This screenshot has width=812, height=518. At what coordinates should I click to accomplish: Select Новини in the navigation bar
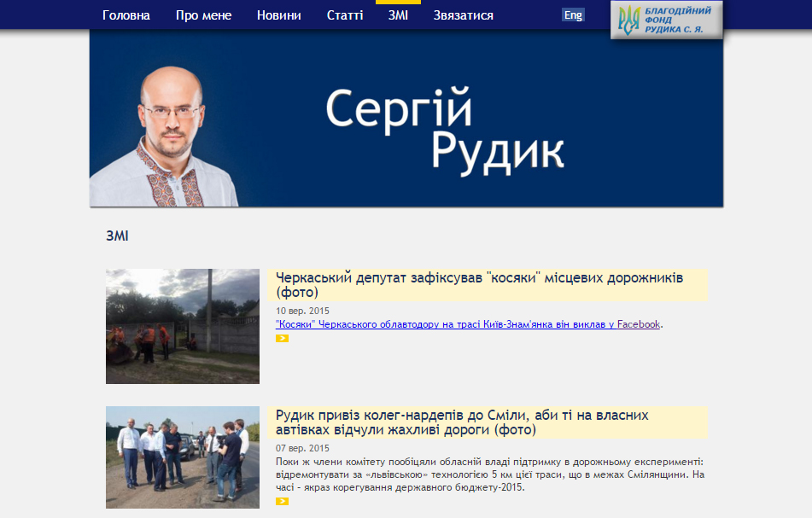278,15
